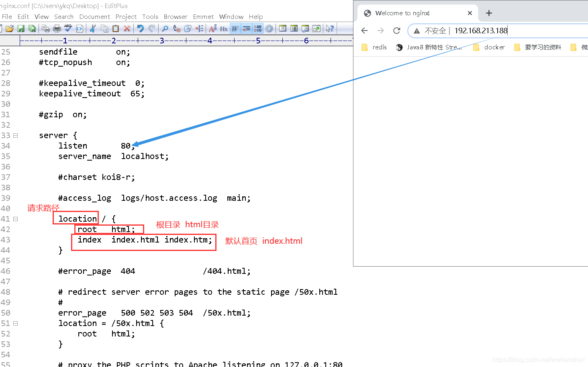The width and height of the screenshot is (588, 367).
Task: Collapse the server block fold at line 33
Action: click(x=15, y=135)
